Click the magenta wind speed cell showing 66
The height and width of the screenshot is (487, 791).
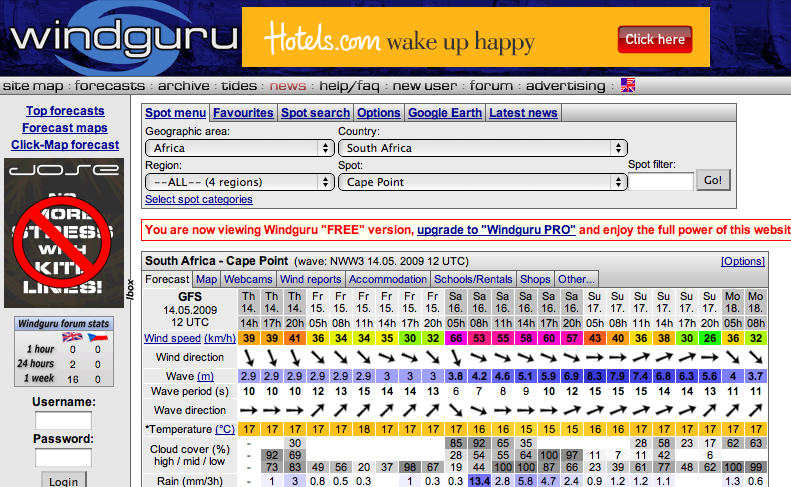click(456, 339)
